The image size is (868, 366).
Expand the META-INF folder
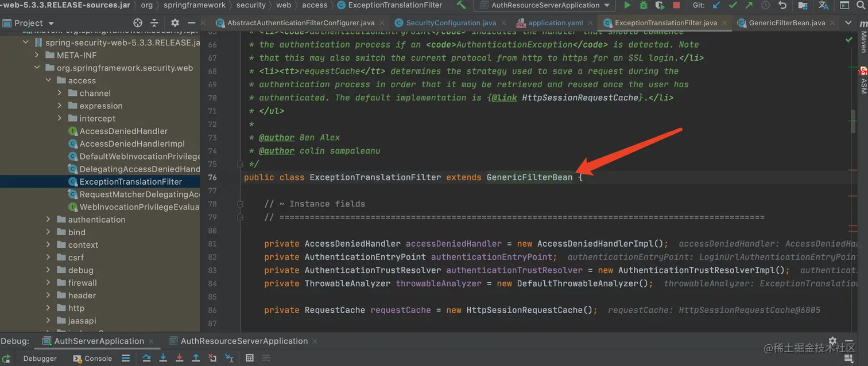[x=37, y=55]
